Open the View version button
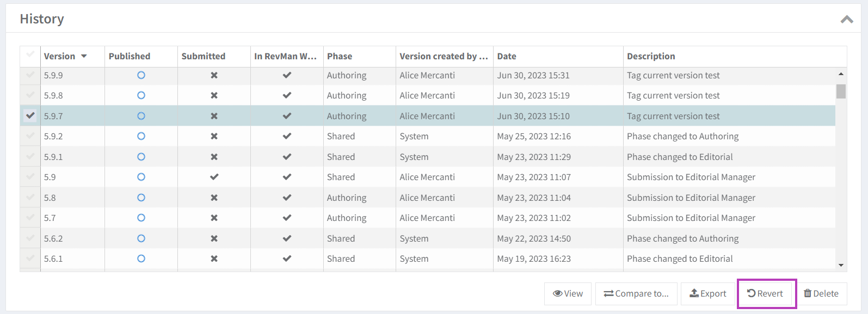Image resolution: width=868 pixels, height=314 pixels. (x=568, y=293)
